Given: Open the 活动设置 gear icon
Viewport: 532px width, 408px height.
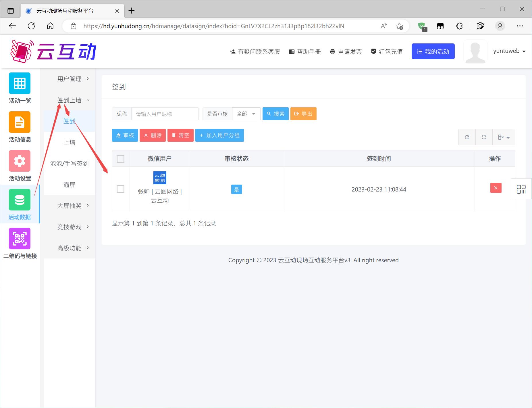Looking at the screenshot, I should (x=20, y=161).
